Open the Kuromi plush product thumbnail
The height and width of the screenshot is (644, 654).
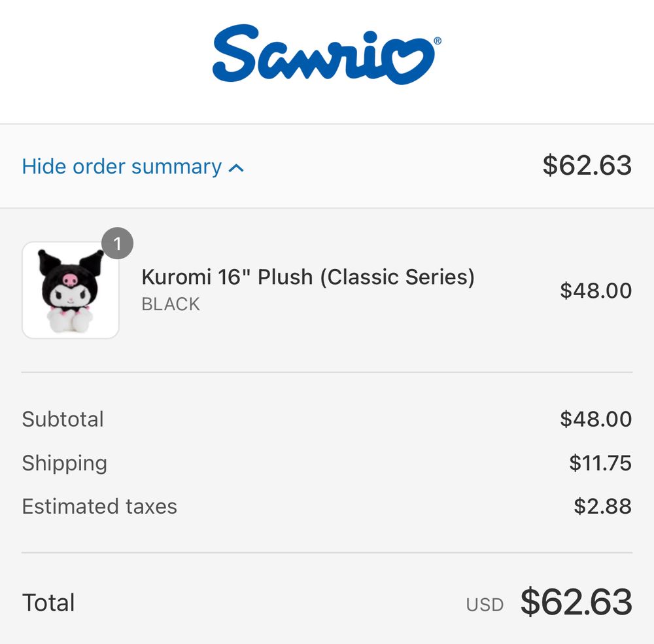pos(71,290)
